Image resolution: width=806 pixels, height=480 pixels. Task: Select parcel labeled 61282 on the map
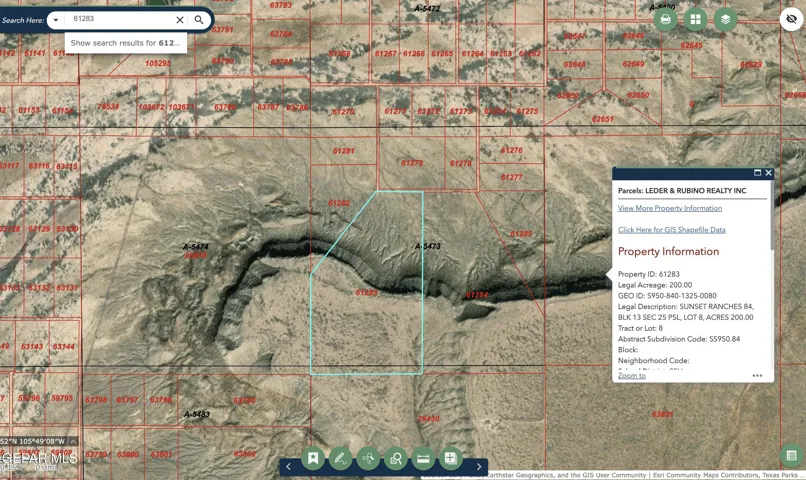339,203
